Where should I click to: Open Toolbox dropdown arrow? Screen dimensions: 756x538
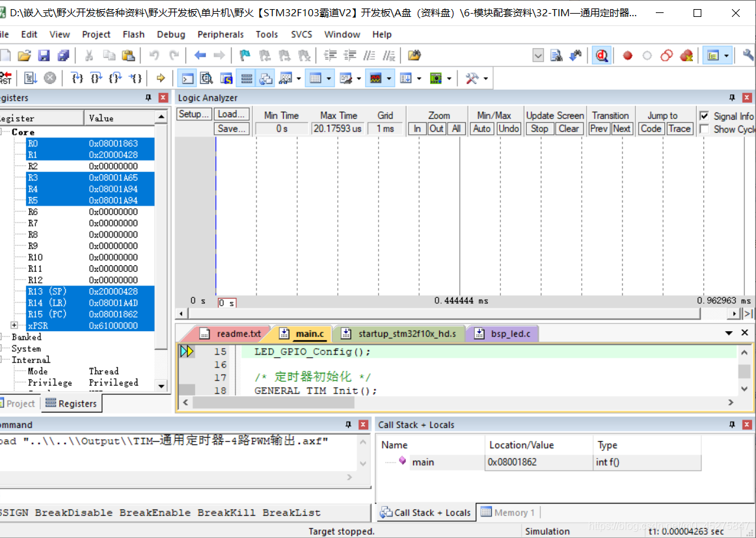(485, 78)
